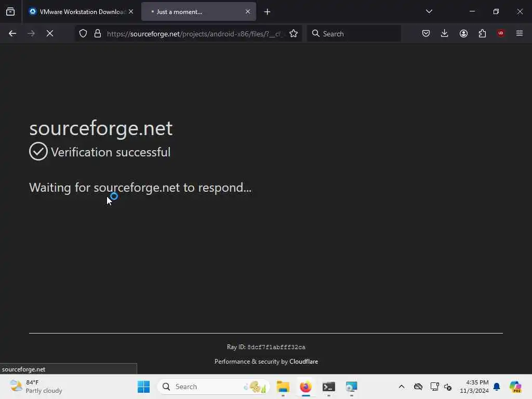
Task: Restore down the Firefox window
Action: 496,11
